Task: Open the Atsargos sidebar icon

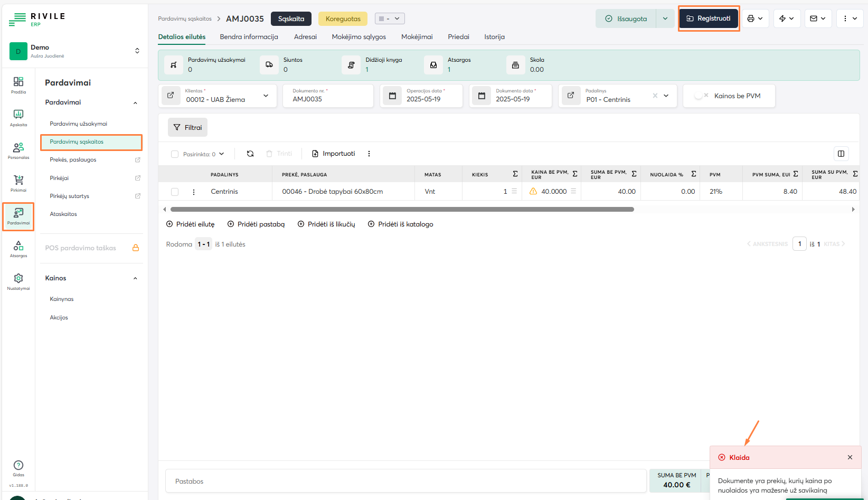Action: click(18, 248)
